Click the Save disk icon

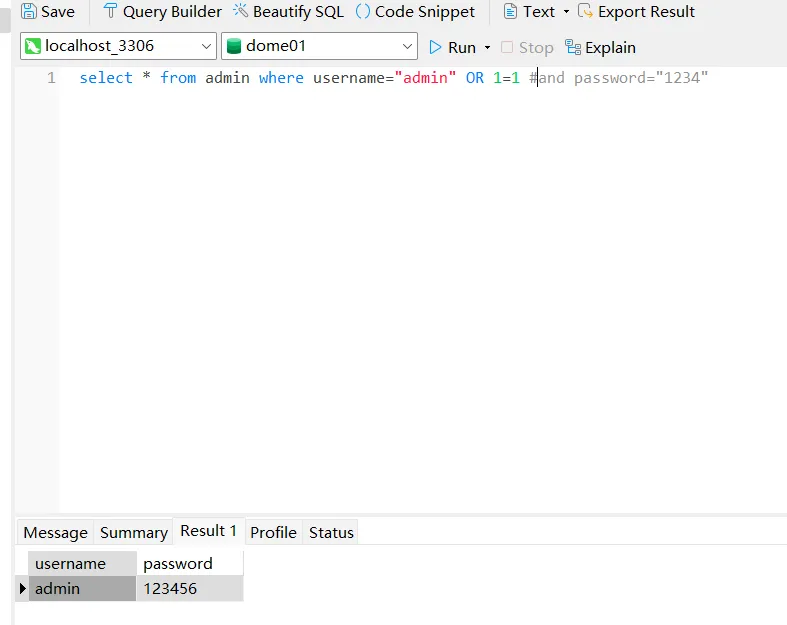(30, 12)
